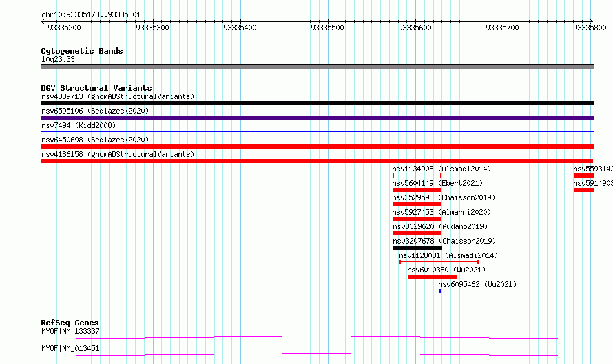This screenshot has height=364, width=613.
Task: Open nsv6095462 Wu2021 variant label
Action: click(477, 284)
